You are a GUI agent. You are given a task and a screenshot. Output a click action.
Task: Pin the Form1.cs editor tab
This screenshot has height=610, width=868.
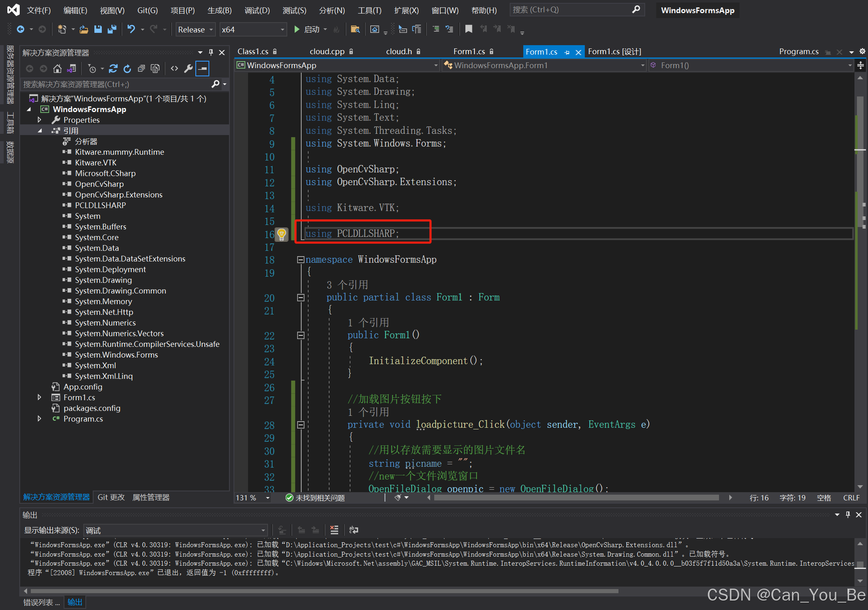pos(567,52)
